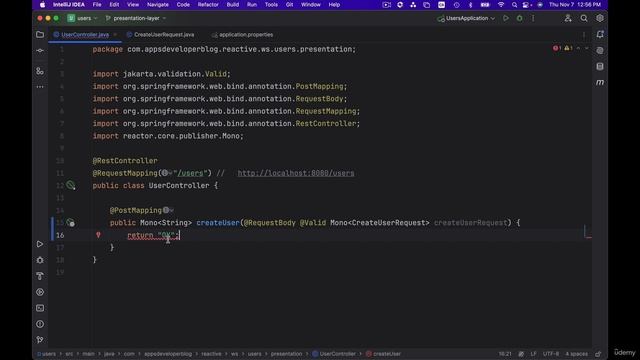Open Search Everywhere magnifier
The width and height of the screenshot is (640, 360).
point(584,18)
